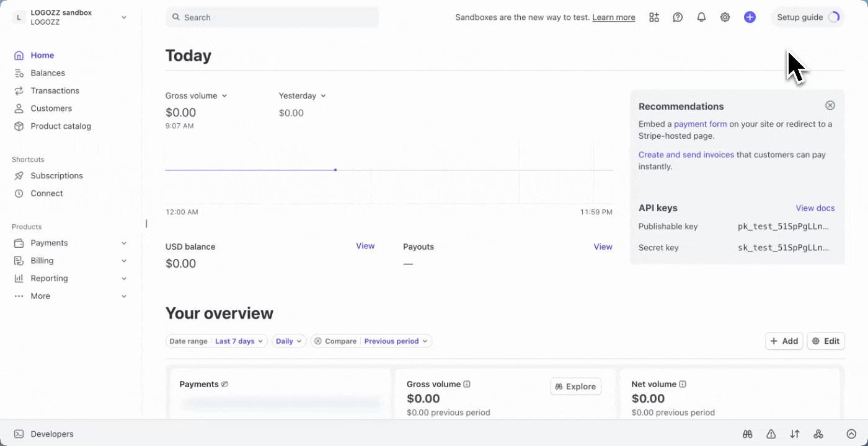This screenshot has width=868, height=446.
Task: Open the apps grid icon in header
Action: pyautogui.click(x=654, y=17)
